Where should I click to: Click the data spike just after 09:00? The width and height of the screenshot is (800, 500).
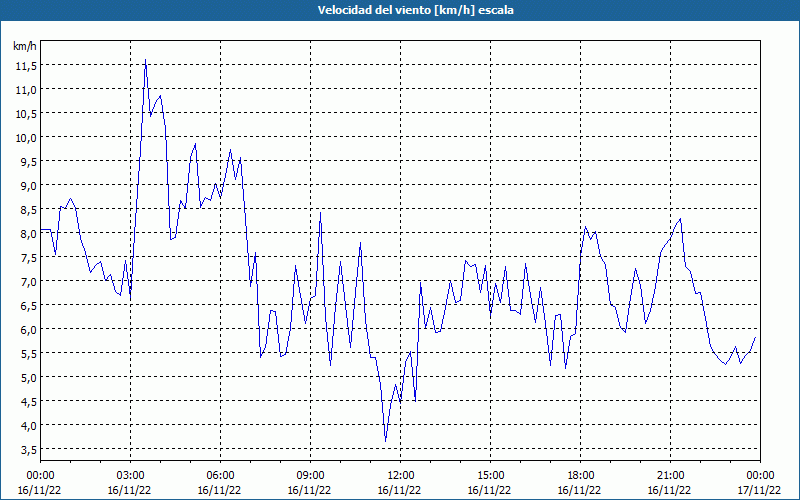tap(320, 213)
